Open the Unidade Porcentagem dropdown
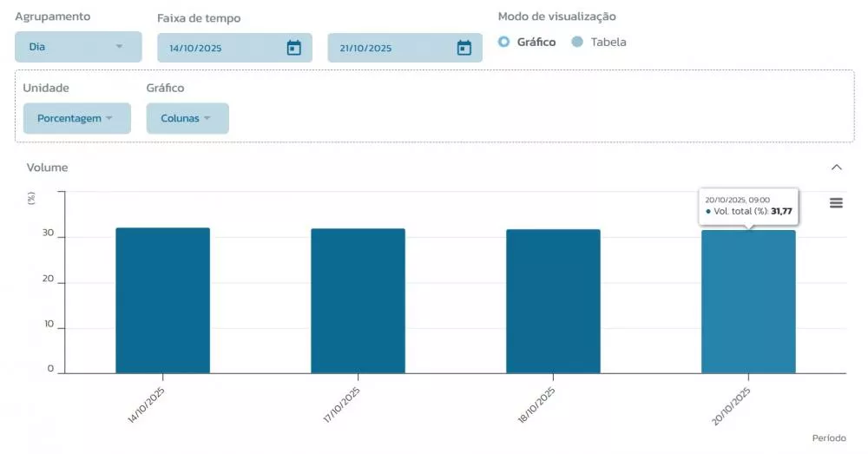 pos(76,118)
